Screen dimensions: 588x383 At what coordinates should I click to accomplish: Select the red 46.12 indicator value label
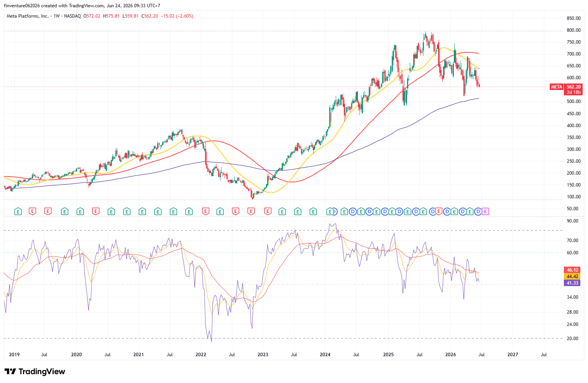click(572, 270)
